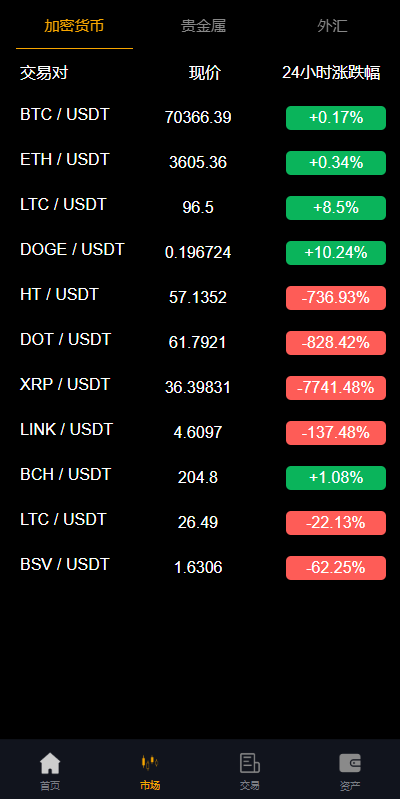
Task: Click the +10.24% DOGE change badge
Action: 336,253
